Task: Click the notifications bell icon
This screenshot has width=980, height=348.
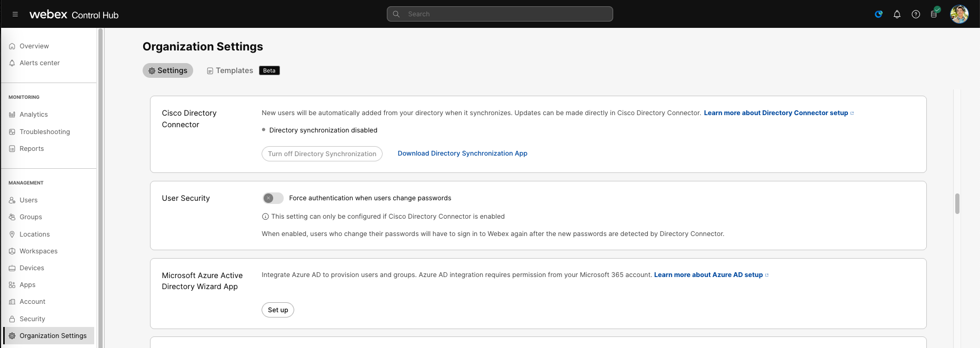Action: [x=897, y=14]
